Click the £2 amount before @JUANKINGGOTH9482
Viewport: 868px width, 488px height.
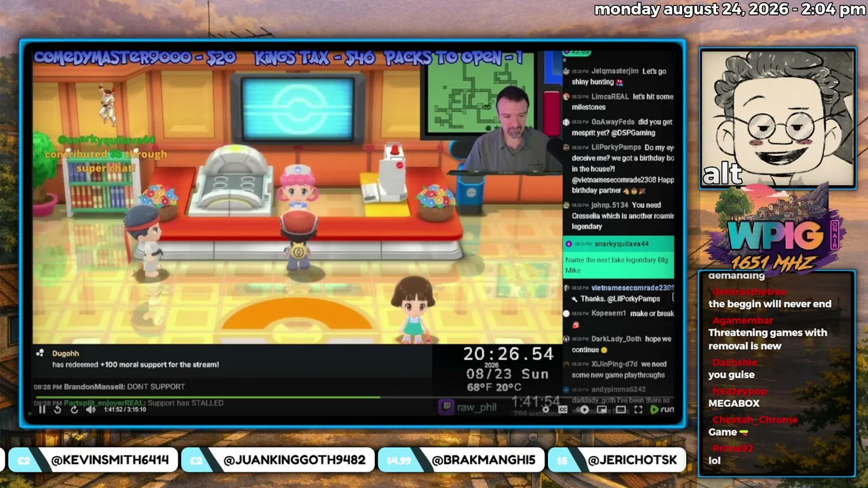[196, 461]
